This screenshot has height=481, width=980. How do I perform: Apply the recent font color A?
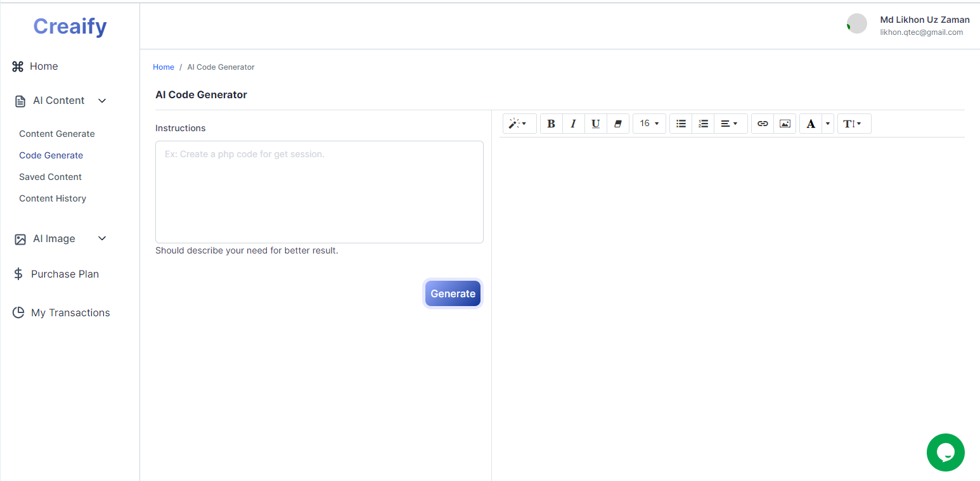811,124
